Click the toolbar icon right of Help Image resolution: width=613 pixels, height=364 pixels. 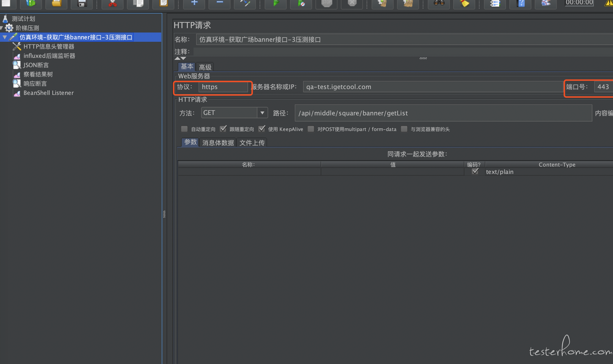point(546,3)
